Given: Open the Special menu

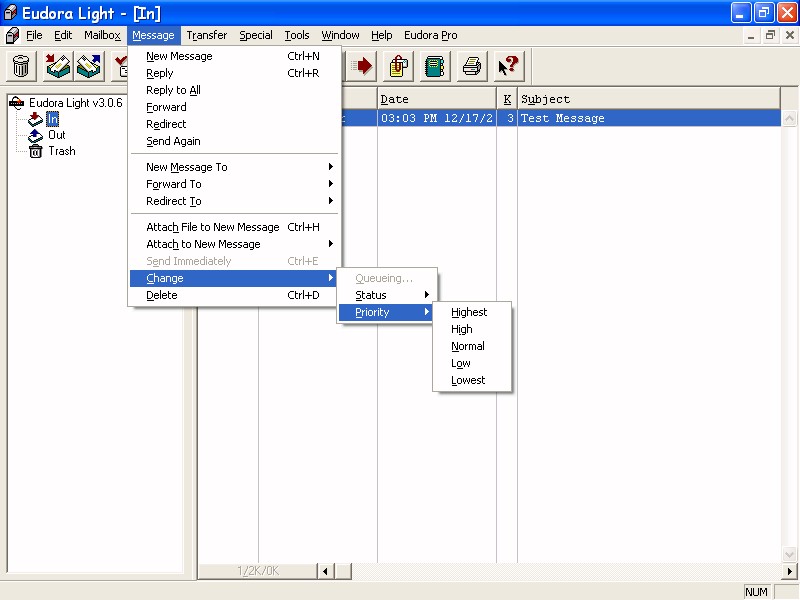Looking at the screenshot, I should coord(256,35).
